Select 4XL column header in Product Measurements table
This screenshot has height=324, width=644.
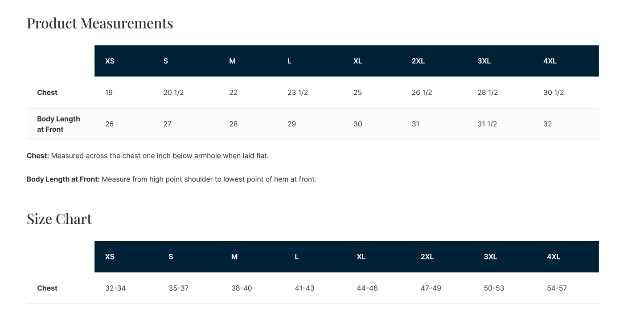[550, 61]
